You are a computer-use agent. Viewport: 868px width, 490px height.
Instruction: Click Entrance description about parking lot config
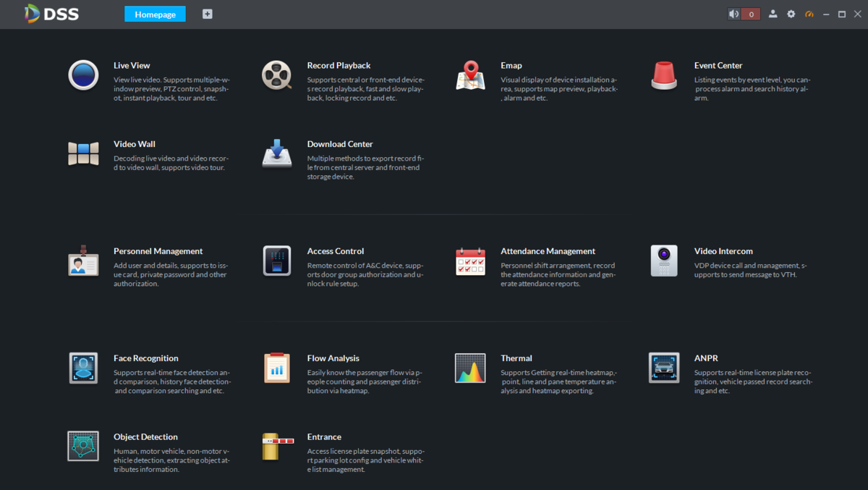(366, 460)
